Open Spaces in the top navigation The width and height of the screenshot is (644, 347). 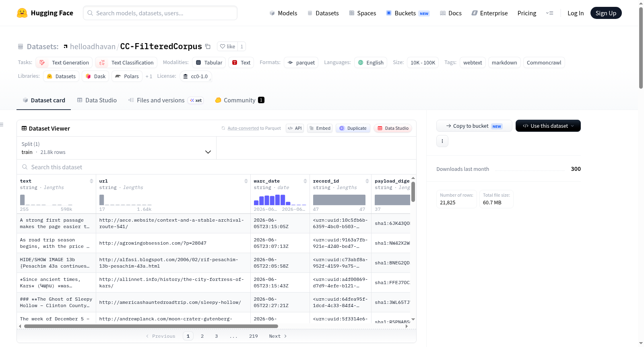[x=363, y=13]
